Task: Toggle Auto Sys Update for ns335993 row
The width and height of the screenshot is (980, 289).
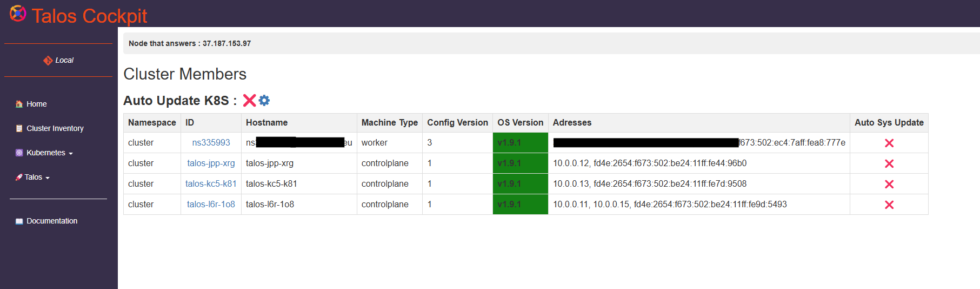Action: click(x=889, y=143)
